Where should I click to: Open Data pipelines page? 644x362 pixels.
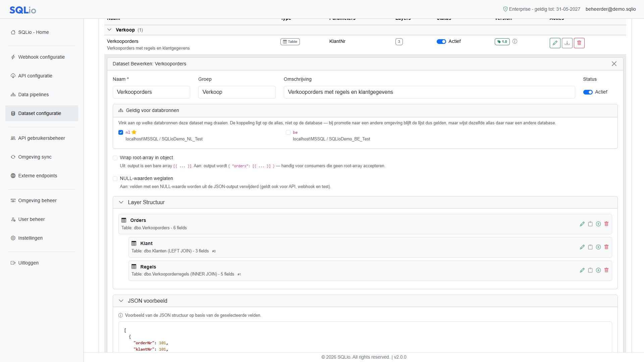click(x=42, y=95)
